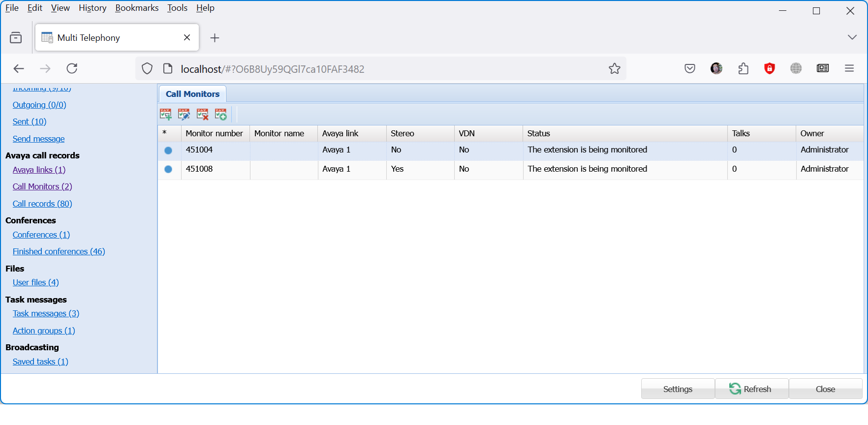Click the blue status dot for monitor 451004
The height and width of the screenshot is (425, 868).
[168, 151]
